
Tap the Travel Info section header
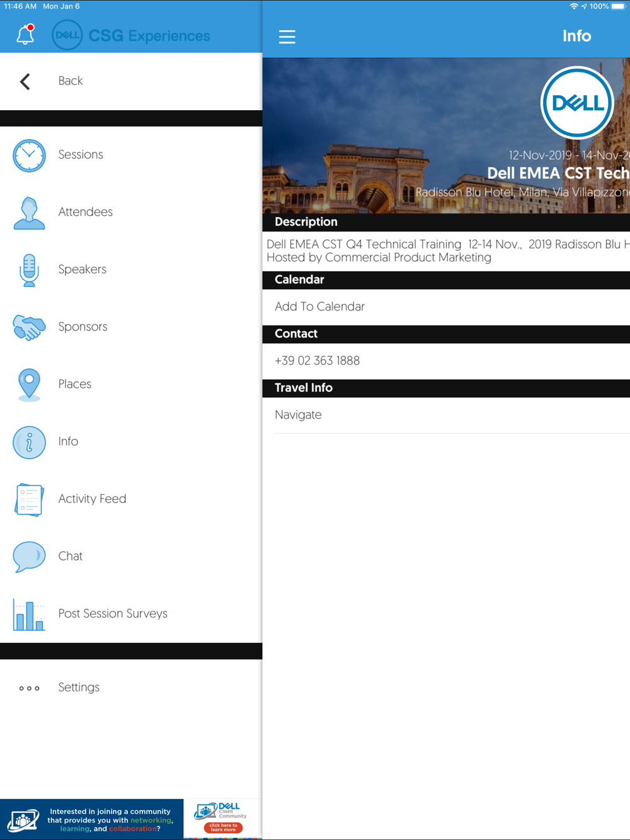pyautogui.click(x=446, y=388)
